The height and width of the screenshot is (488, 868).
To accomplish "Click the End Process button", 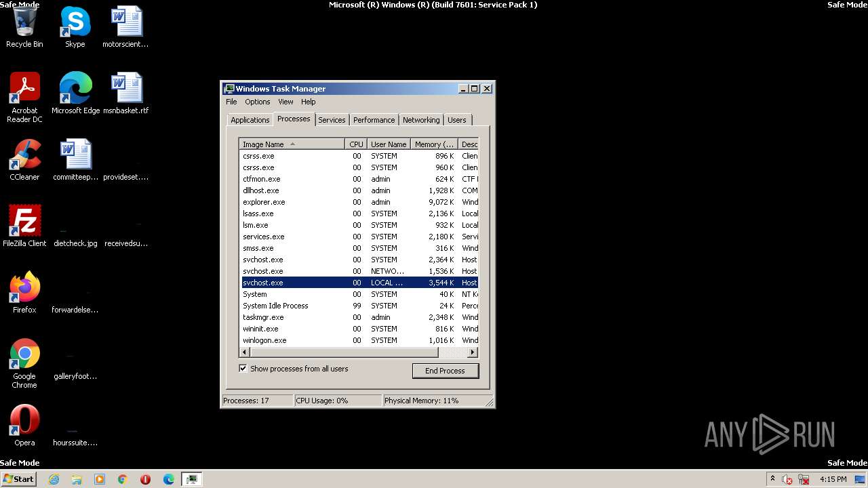I will click(445, 371).
